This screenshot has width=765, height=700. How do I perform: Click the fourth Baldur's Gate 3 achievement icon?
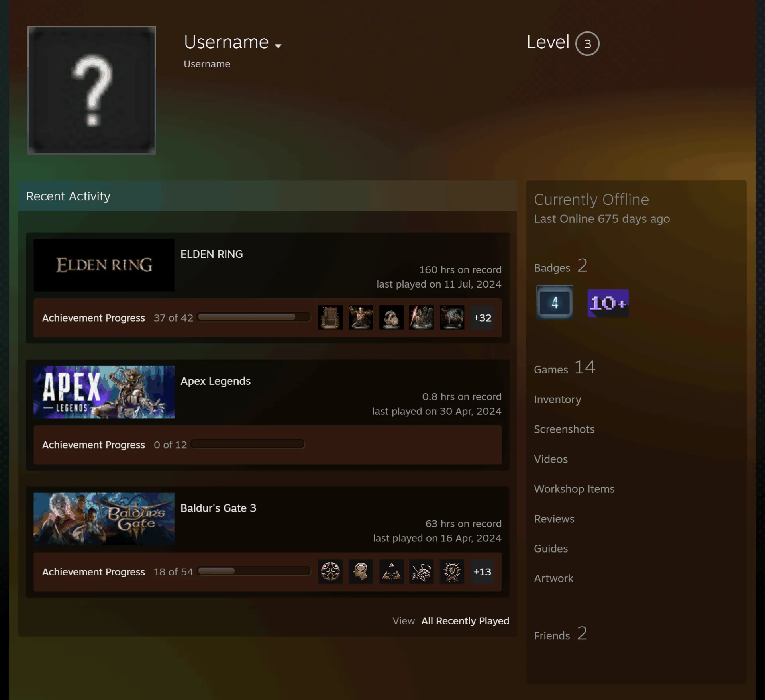point(422,571)
